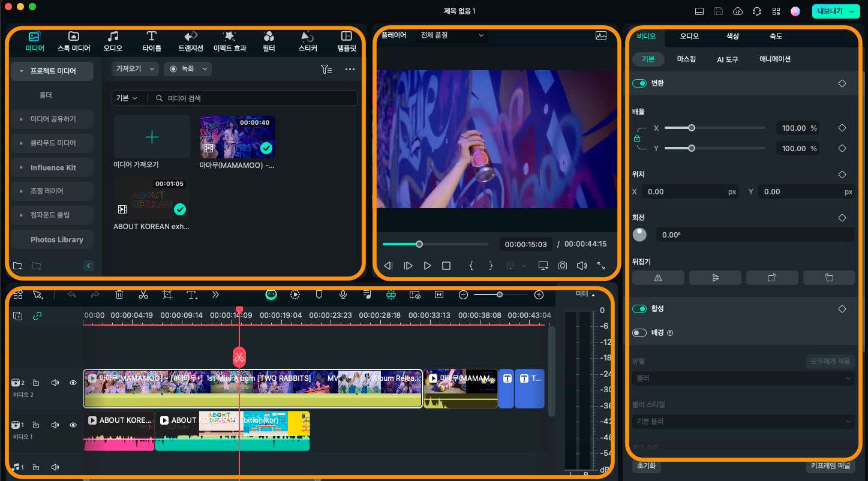The height and width of the screenshot is (481, 868).
Task: Click the media filter/sort icon
Action: click(326, 70)
